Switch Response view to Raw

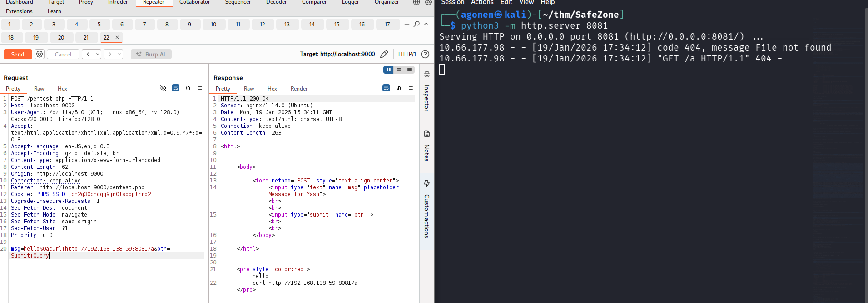click(x=249, y=89)
